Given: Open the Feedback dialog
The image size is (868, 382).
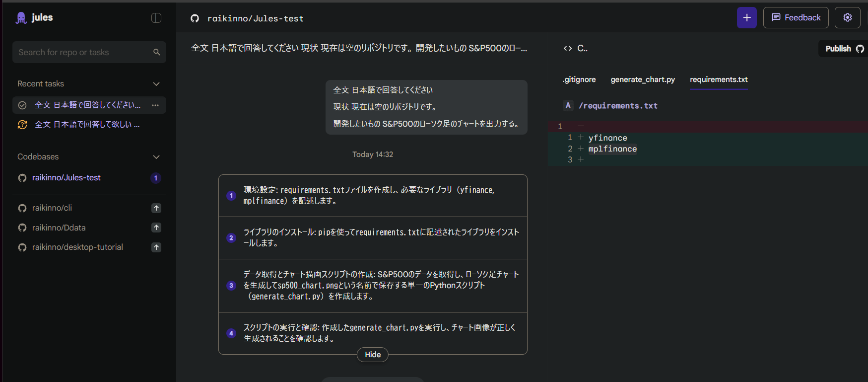Looking at the screenshot, I should pos(796,18).
